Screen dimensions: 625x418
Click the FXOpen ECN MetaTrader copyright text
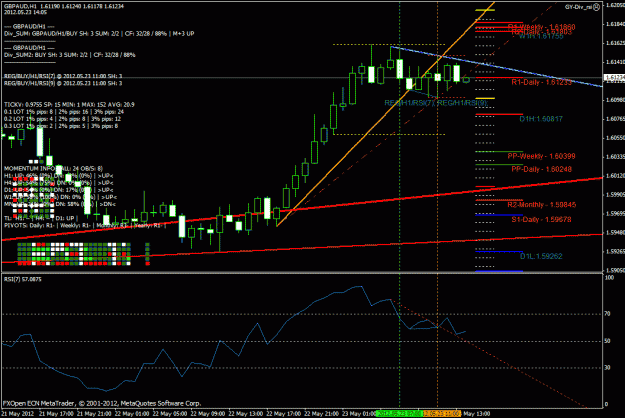pos(102,403)
